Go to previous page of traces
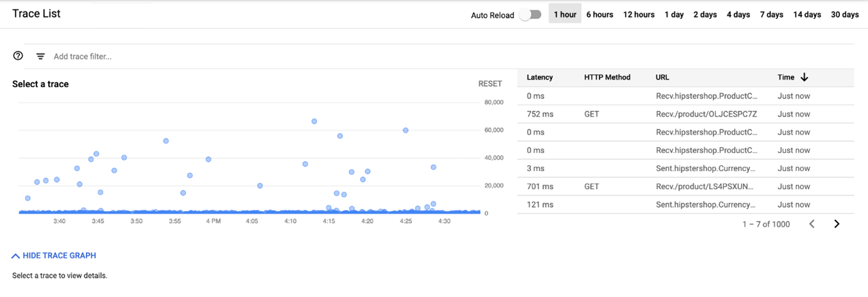 click(x=812, y=224)
